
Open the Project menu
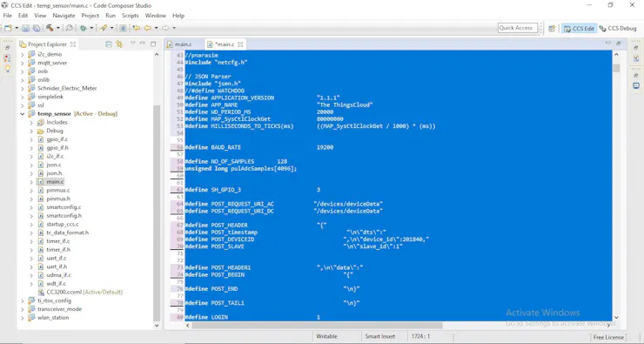[x=90, y=16]
